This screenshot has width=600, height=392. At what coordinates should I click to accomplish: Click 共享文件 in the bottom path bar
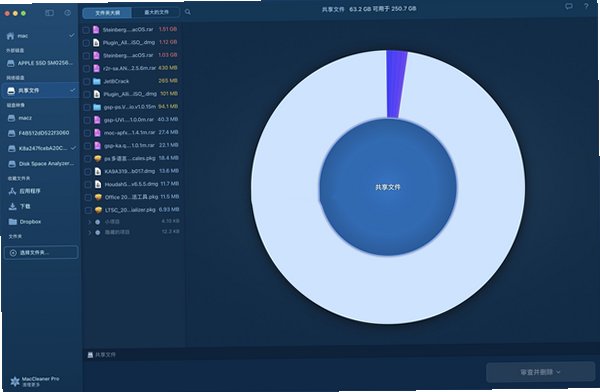(106, 355)
